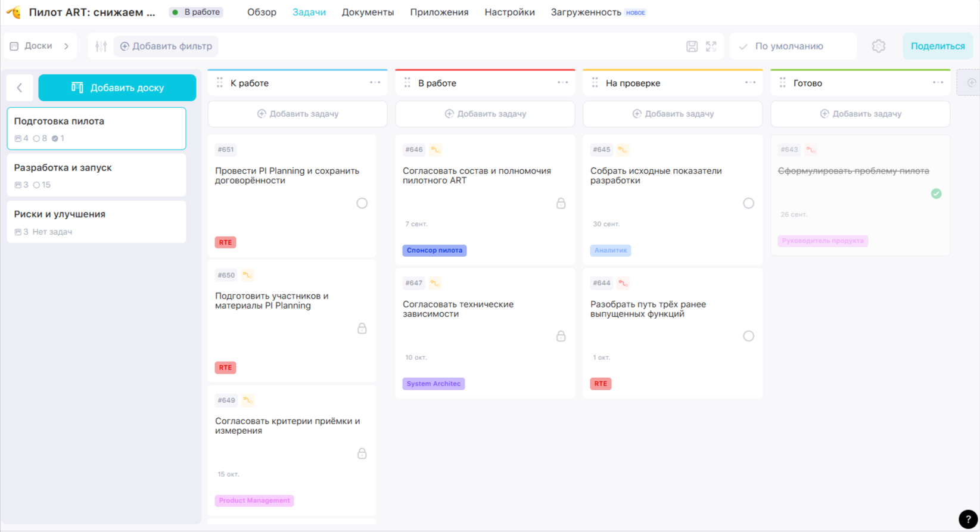Click the System Architec tag on task #647
This screenshot has height=532, width=980.
click(x=434, y=384)
